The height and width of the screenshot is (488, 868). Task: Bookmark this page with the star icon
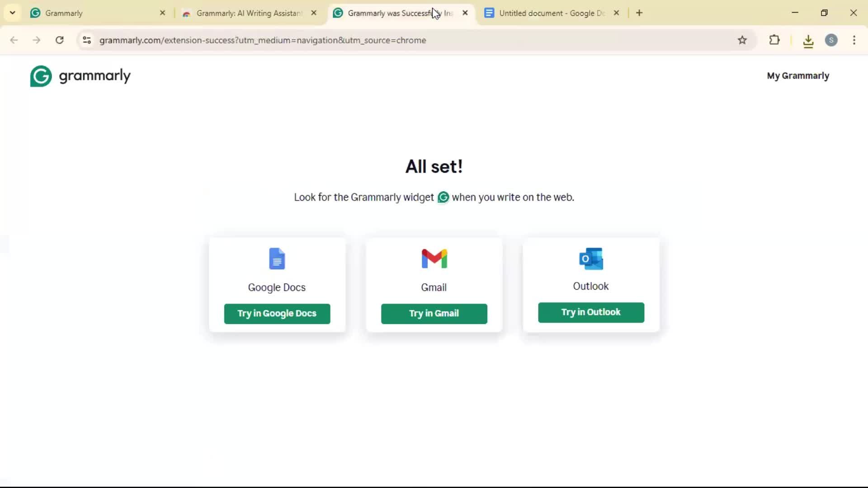(x=742, y=40)
